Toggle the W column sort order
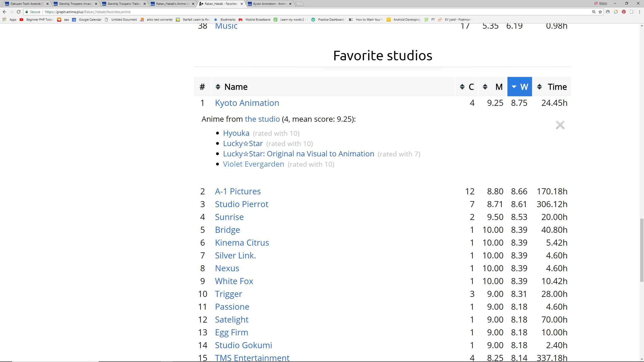This screenshot has height=362, width=644. point(519,87)
